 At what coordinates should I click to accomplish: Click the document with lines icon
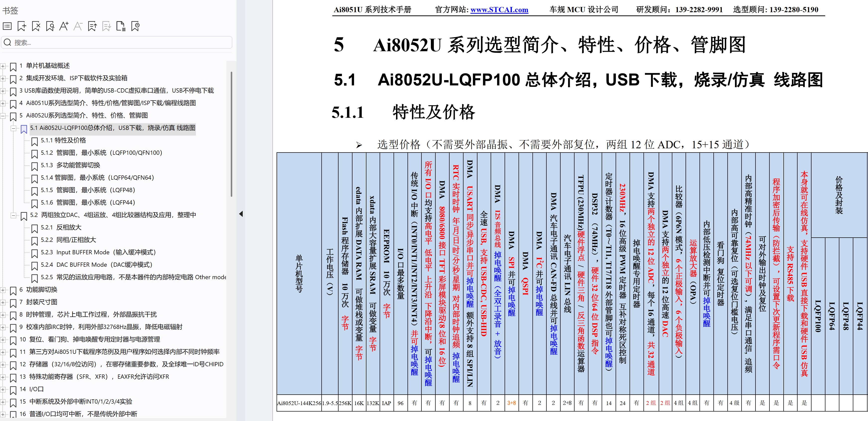121,26
